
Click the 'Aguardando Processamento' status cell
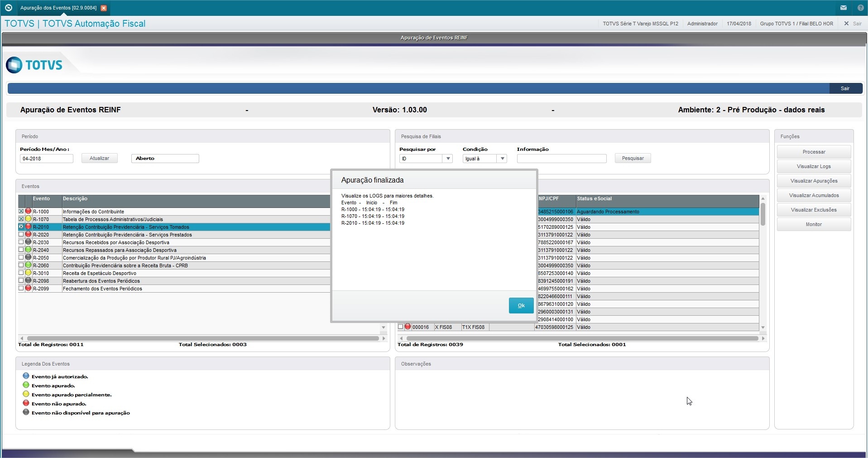[x=667, y=212]
